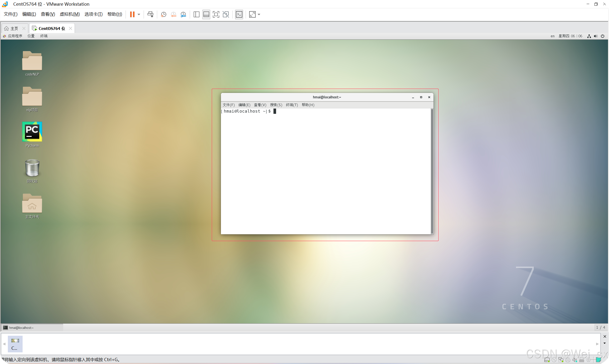Open the snapshot manager icon
The height and width of the screenshot is (364, 609).
[183, 14]
